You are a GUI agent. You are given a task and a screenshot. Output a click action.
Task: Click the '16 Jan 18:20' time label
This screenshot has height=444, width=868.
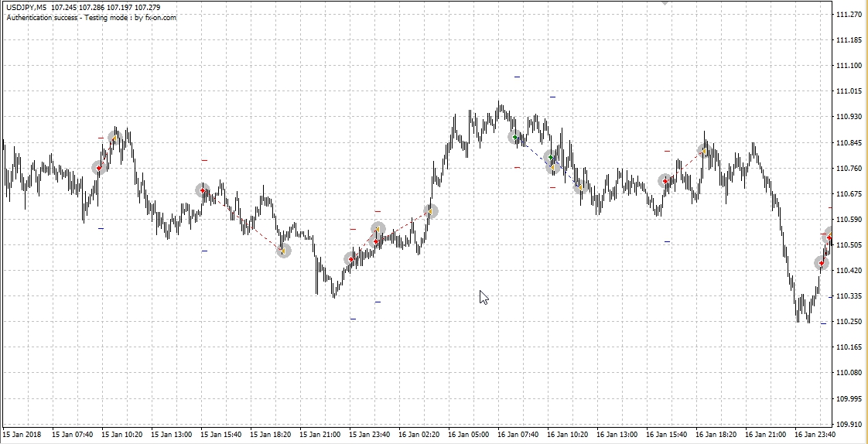click(716, 435)
